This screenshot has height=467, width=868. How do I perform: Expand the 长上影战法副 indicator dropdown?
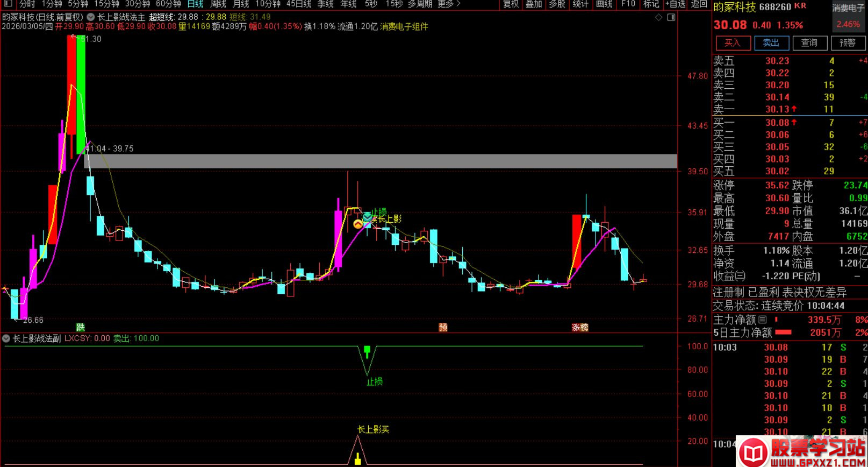(x=6, y=338)
